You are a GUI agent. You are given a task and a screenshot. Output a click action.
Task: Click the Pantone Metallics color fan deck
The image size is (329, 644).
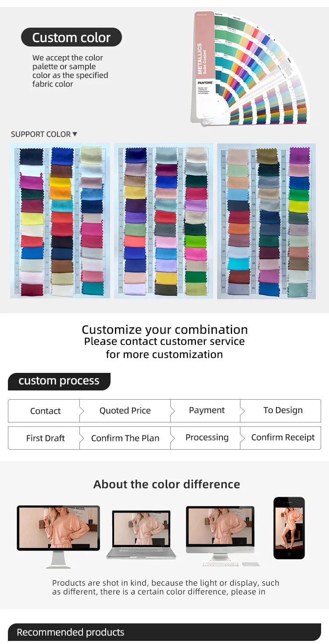pyautogui.click(x=250, y=68)
